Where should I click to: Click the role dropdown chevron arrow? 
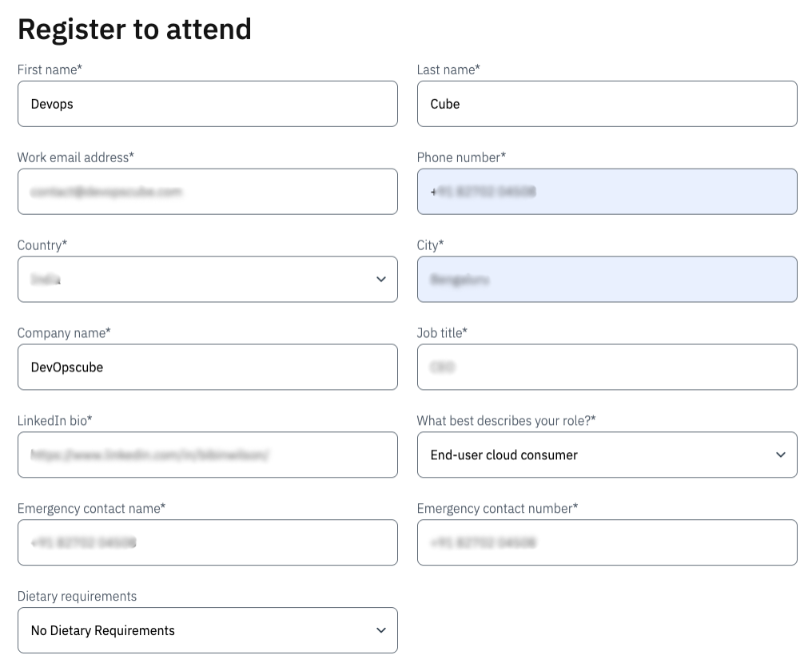coord(781,455)
